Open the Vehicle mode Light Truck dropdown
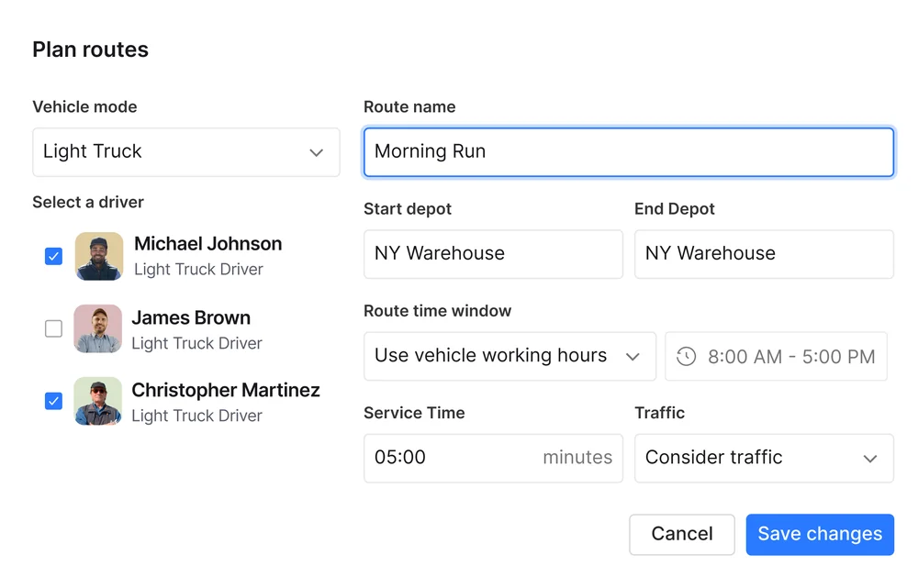 click(186, 152)
